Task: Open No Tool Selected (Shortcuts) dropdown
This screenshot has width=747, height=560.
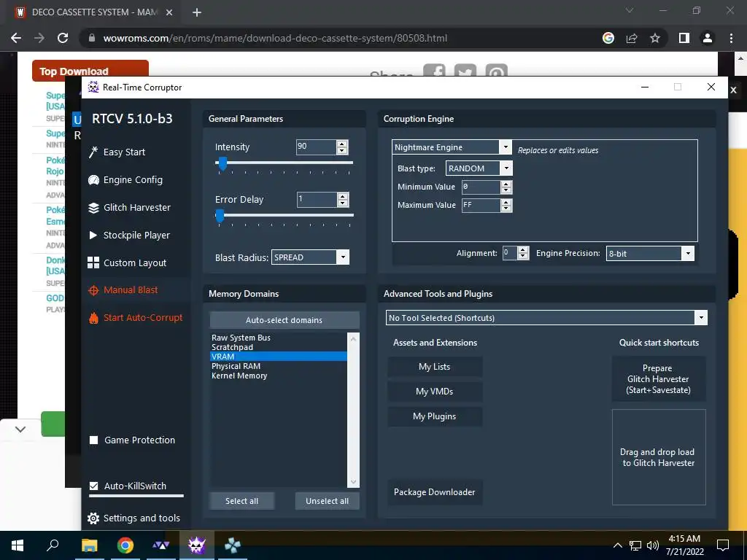Action: click(701, 318)
